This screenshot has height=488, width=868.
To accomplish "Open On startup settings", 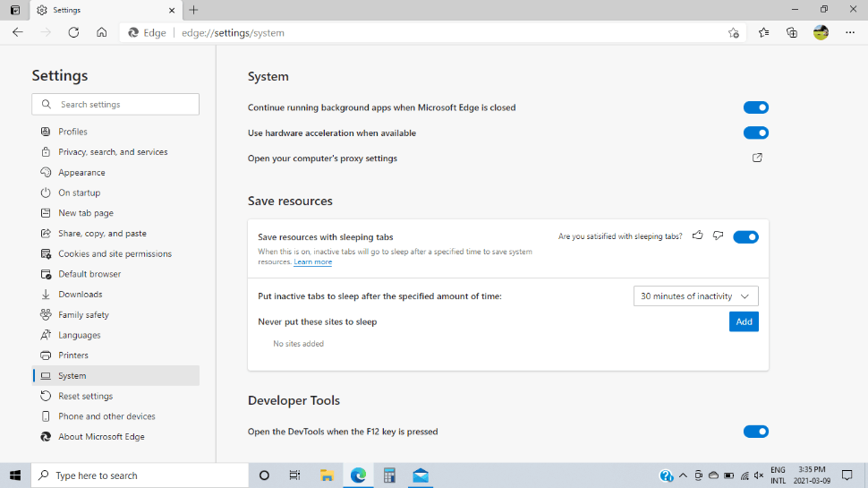I will click(x=115, y=193).
